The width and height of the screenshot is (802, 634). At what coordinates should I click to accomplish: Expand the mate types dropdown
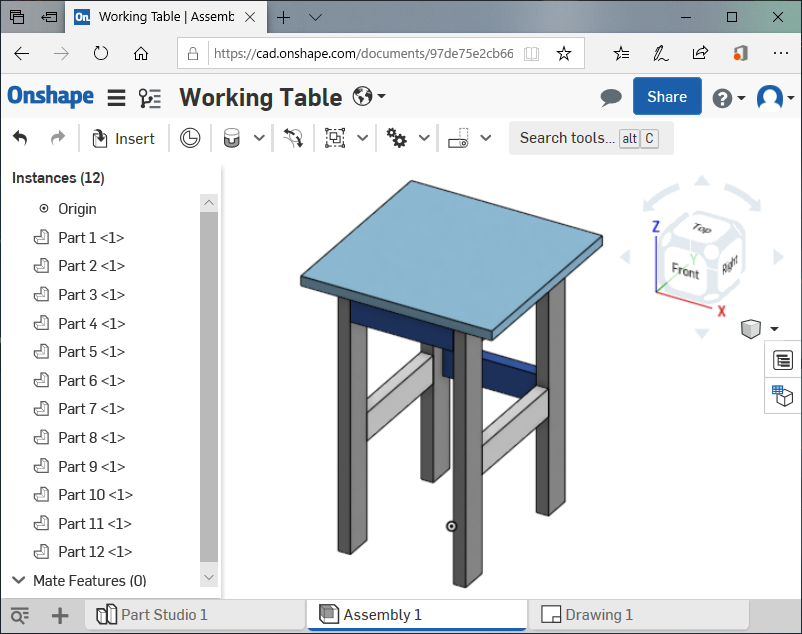click(259, 138)
